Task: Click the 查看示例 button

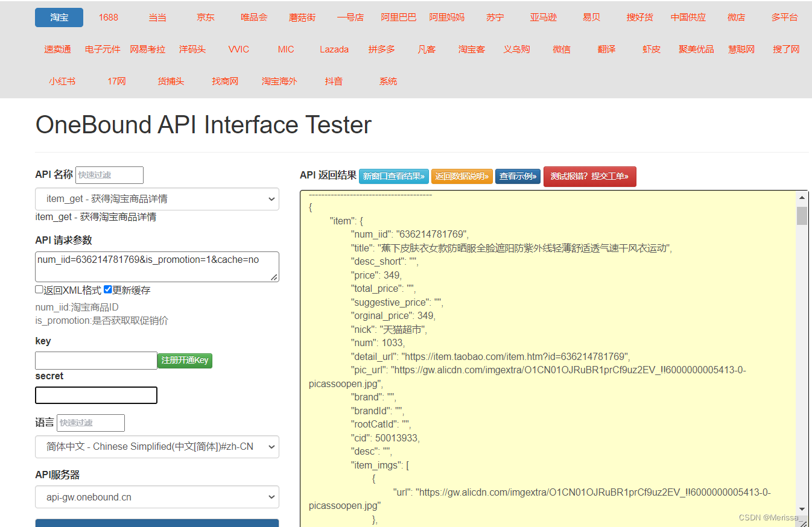Action: click(518, 177)
